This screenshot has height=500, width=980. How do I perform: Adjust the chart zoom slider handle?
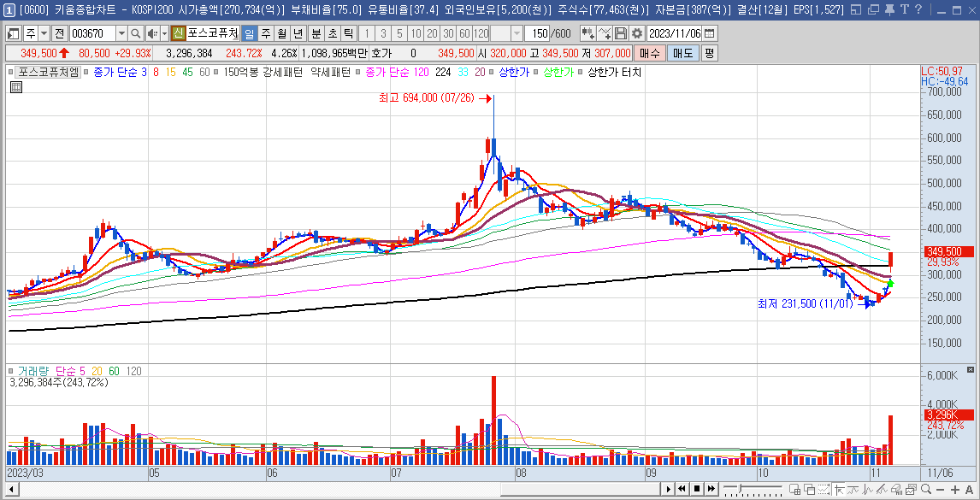pos(741,489)
